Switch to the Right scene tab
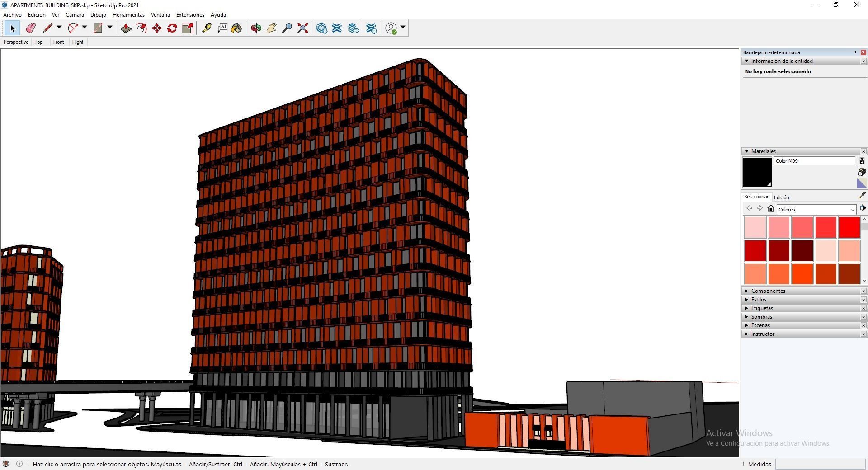This screenshot has width=868, height=470. (x=78, y=42)
